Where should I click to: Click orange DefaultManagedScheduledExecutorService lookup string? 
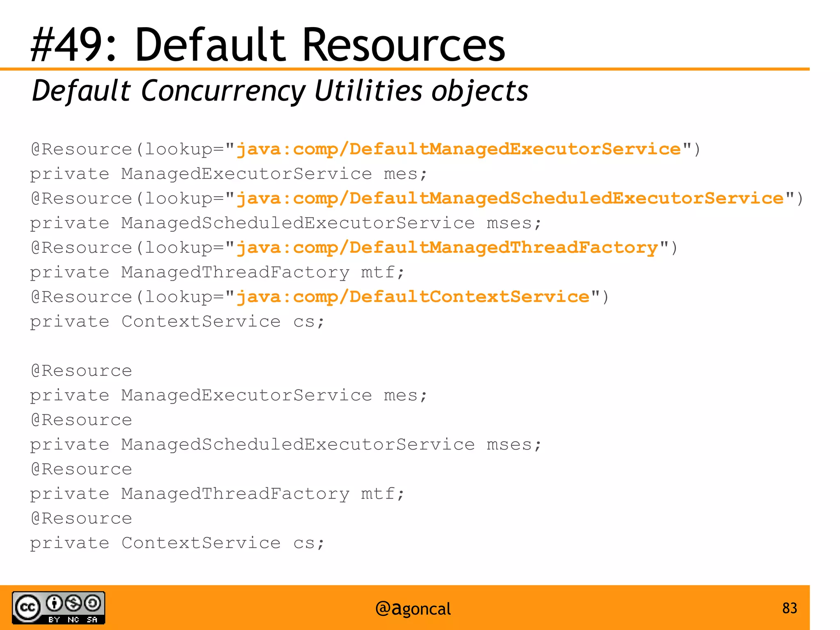click(510, 198)
